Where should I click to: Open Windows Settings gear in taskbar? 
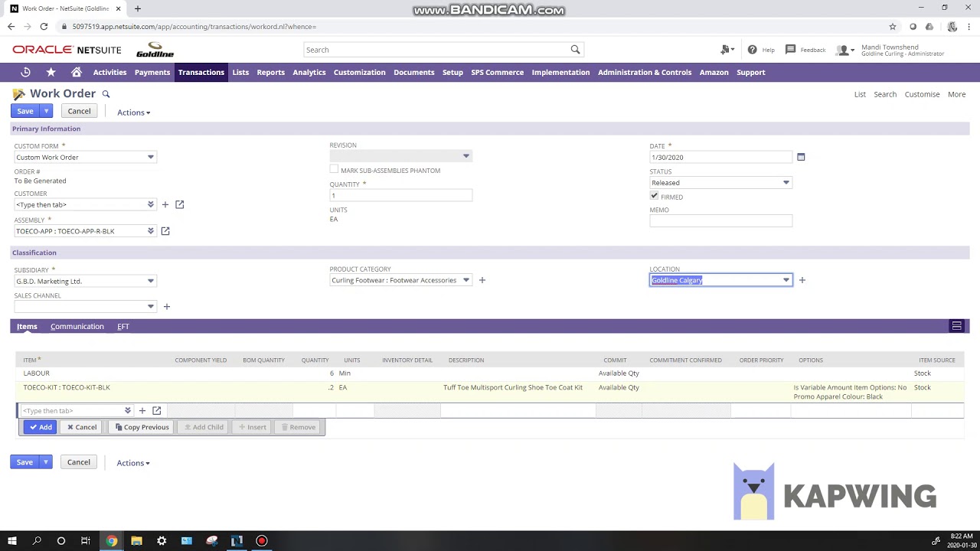click(x=162, y=540)
